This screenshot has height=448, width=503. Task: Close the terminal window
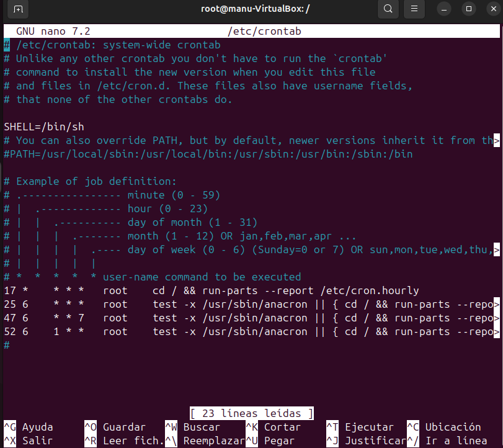tap(491, 9)
